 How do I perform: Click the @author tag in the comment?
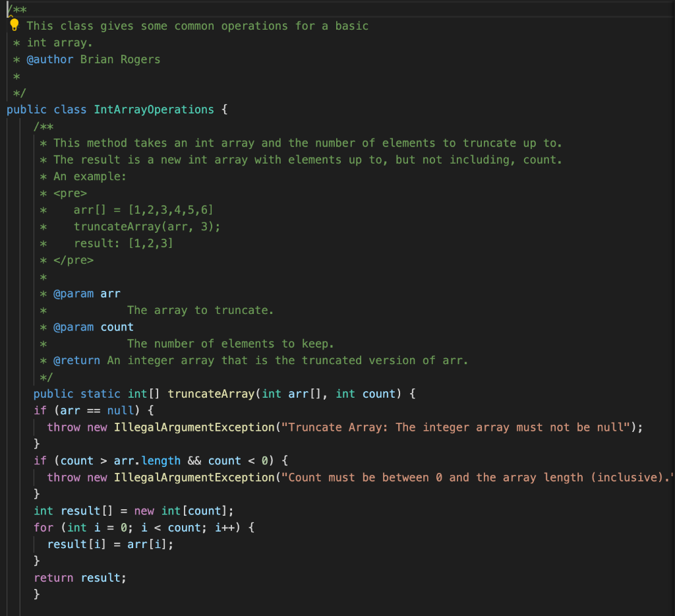pyautogui.click(x=50, y=59)
